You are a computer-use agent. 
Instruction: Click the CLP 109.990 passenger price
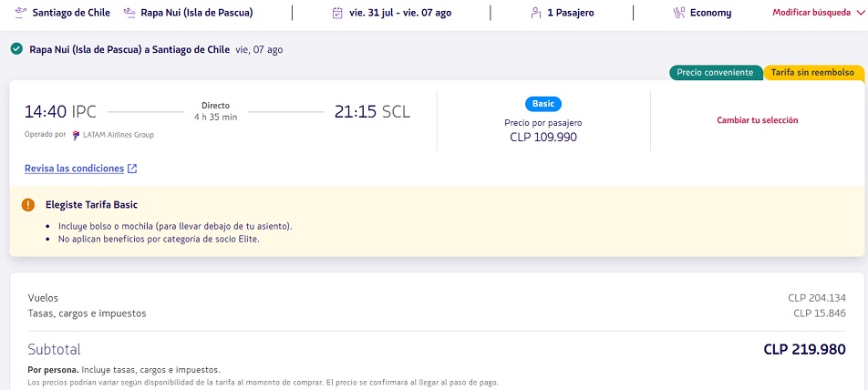(543, 137)
